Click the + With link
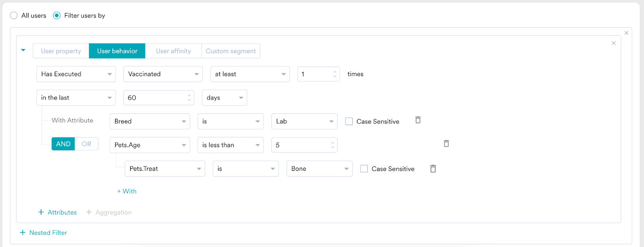The image size is (644, 247). tap(127, 191)
